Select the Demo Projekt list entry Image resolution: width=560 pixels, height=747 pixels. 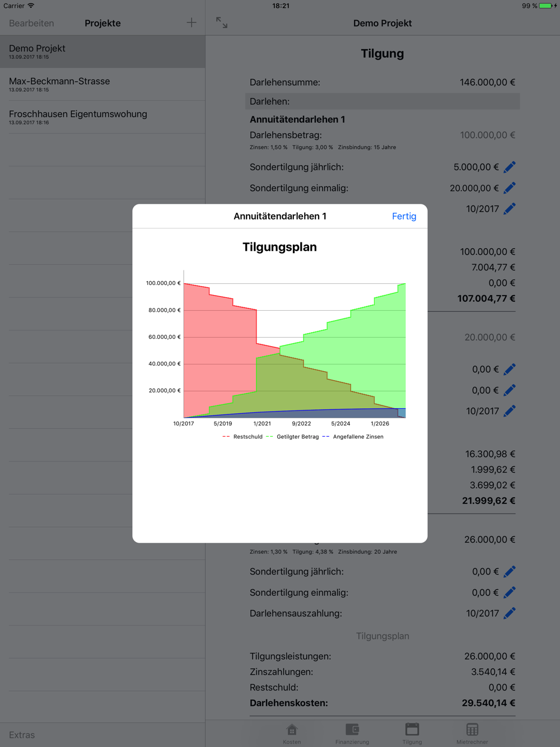click(x=102, y=52)
